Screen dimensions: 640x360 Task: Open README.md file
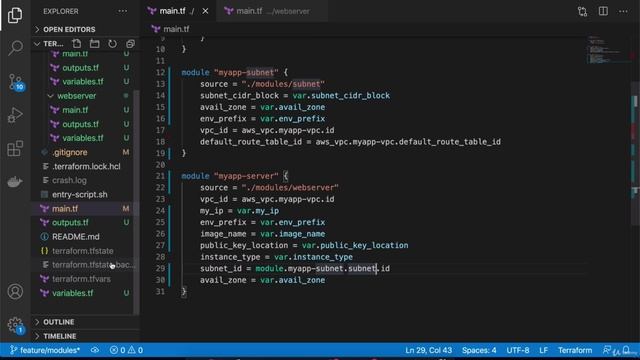coord(76,237)
